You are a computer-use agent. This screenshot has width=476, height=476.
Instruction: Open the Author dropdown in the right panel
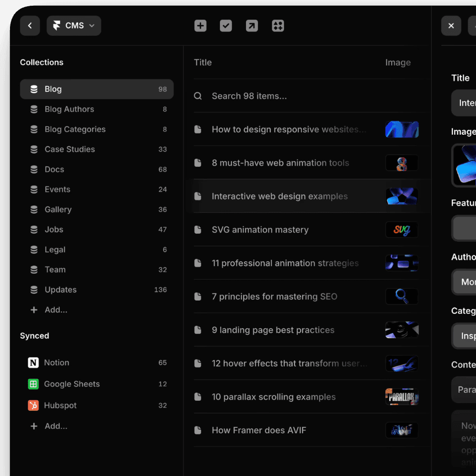click(x=466, y=282)
